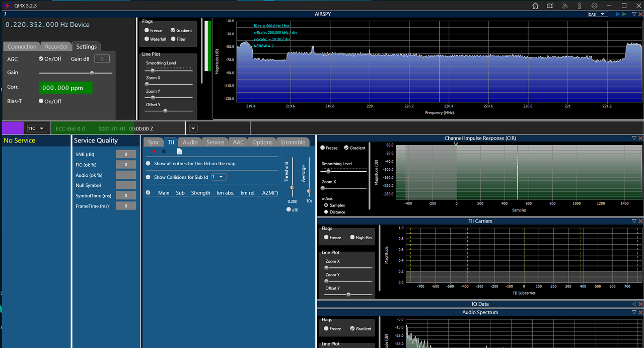This screenshot has height=348, width=644.
Task: Click the blue play arrow in spectrum header
Action: tap(618, 14)
